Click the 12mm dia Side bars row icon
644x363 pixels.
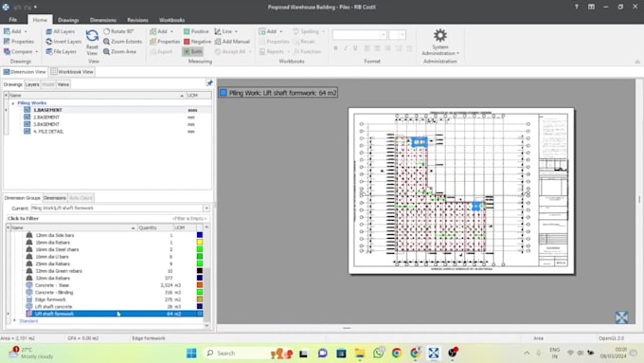click(29, 235)
